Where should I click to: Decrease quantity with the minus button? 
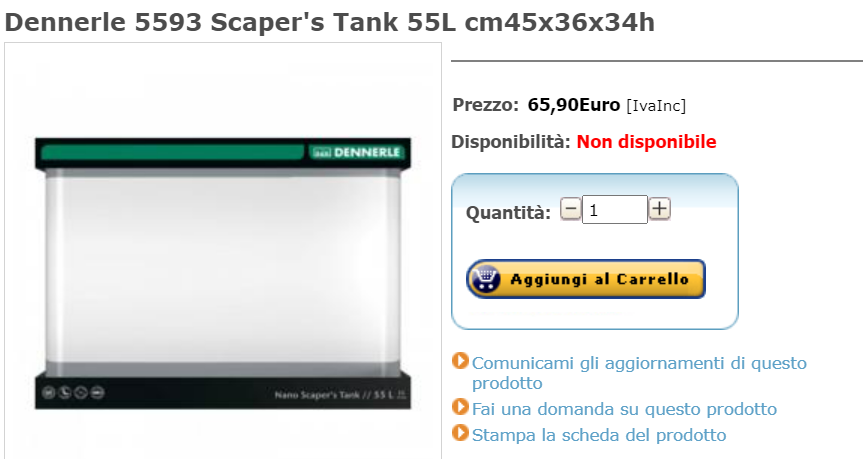click(571, 209)
